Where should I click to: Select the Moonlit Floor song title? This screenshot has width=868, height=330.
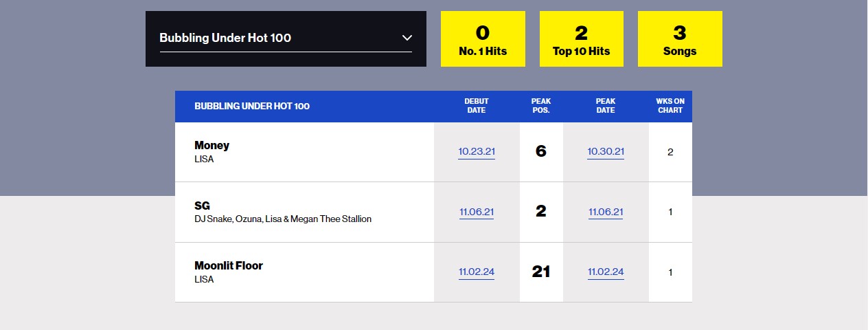click(229, 265)
